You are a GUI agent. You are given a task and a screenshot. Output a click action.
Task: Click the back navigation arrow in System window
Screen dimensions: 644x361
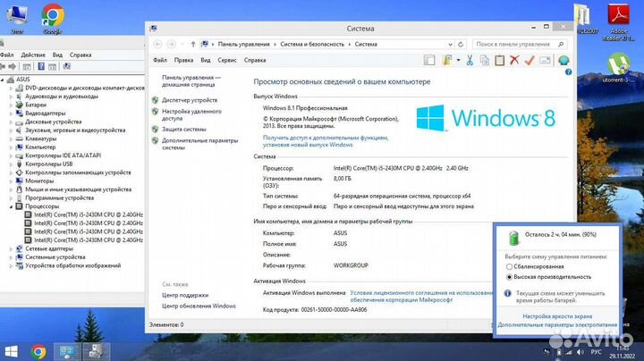[157, 45]
